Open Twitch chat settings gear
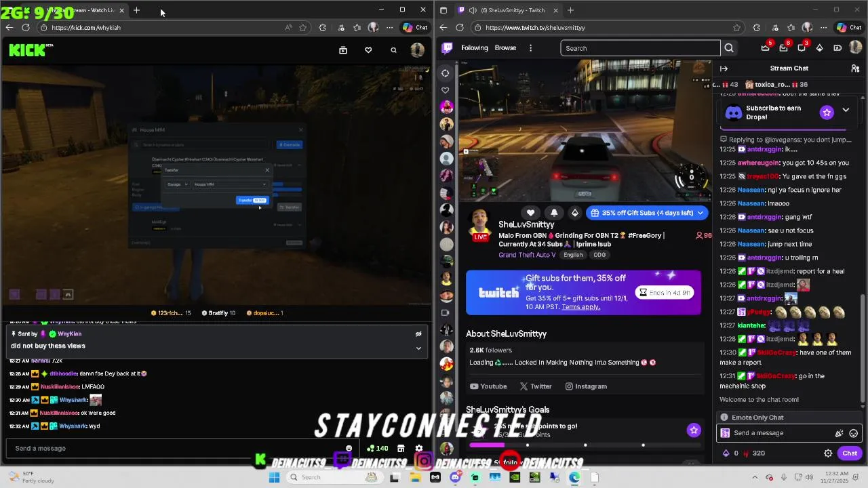This screenshot has width=868, height=488. [x=828, y=453]
